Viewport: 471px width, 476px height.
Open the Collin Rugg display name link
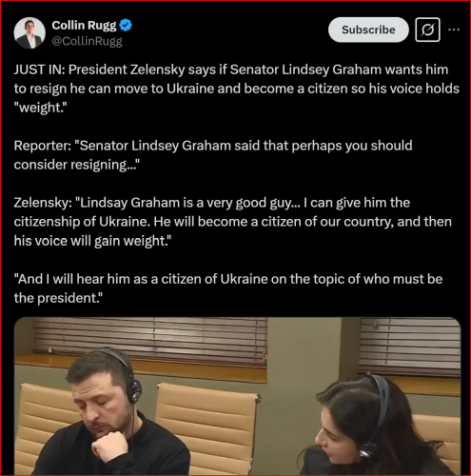pos(84,25)
